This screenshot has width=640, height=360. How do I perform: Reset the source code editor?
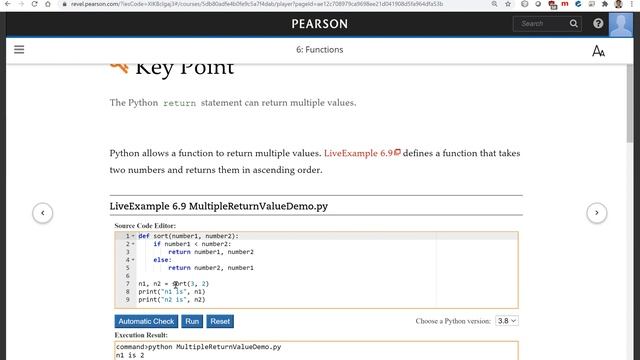point(220,321)
